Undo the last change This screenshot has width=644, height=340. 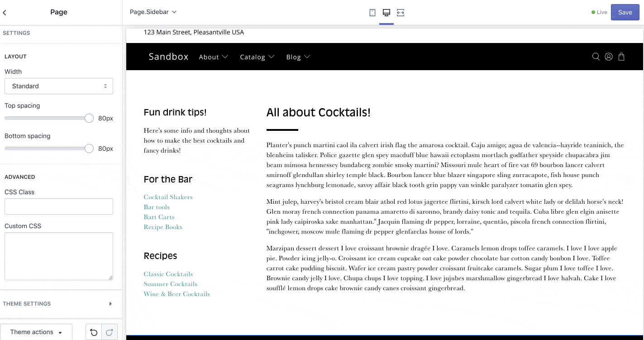click(x=94, y=332)
